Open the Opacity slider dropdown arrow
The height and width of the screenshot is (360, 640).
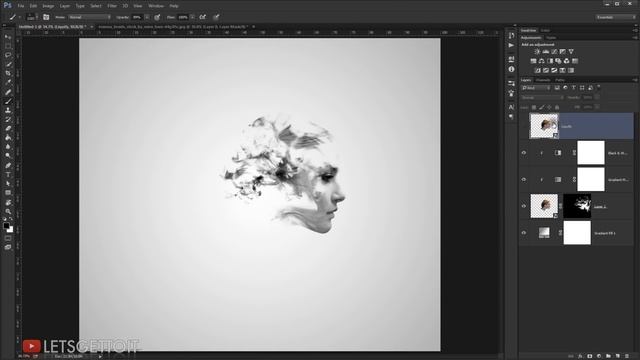click(x=147, y=17)
